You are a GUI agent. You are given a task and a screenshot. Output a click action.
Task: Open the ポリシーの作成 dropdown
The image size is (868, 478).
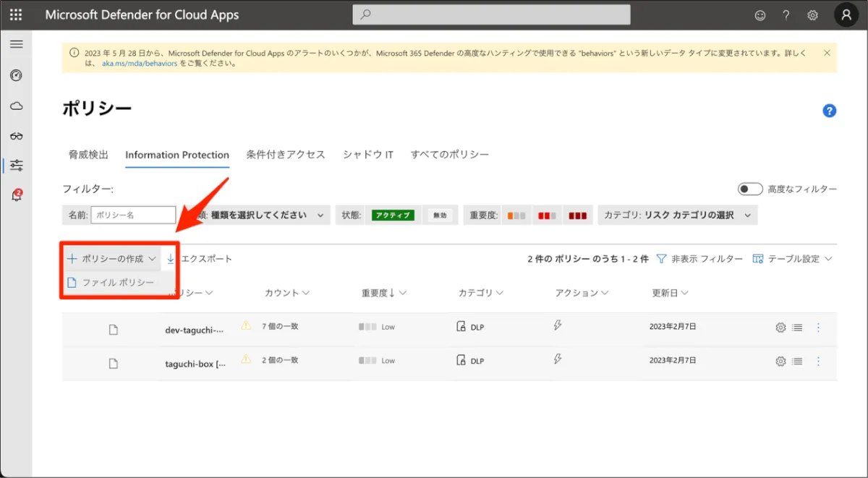(x=111, y=259)
